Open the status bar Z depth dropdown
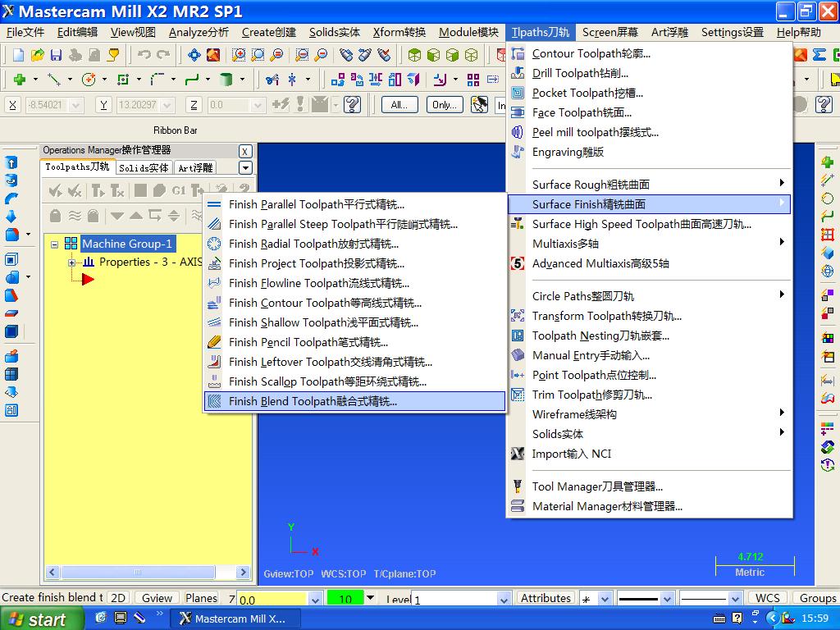The height and width of the screenshot is (630, 840). pyautogui.click(x=315, y=600)
